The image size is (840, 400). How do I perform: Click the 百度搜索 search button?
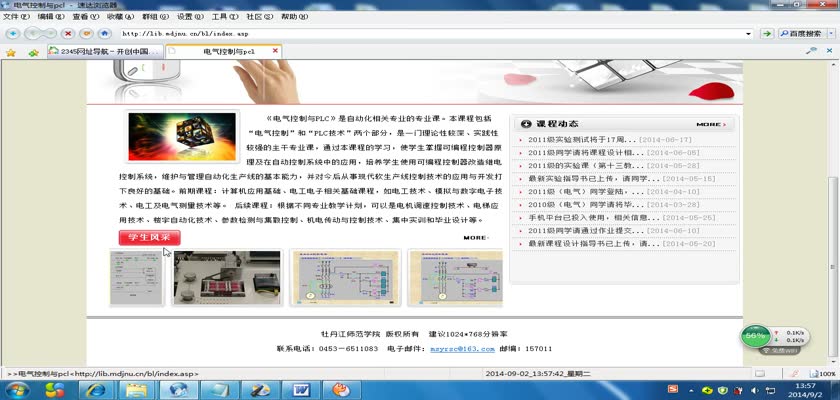click(802, 33)
